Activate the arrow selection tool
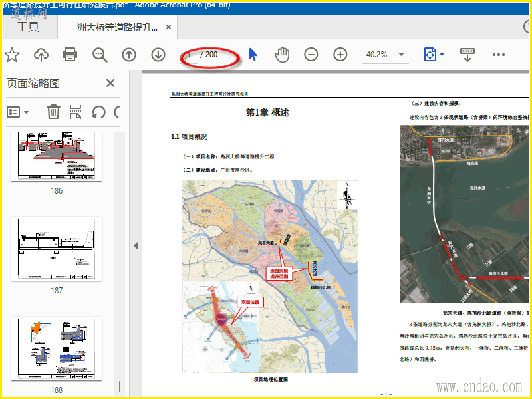 [253, 55]
